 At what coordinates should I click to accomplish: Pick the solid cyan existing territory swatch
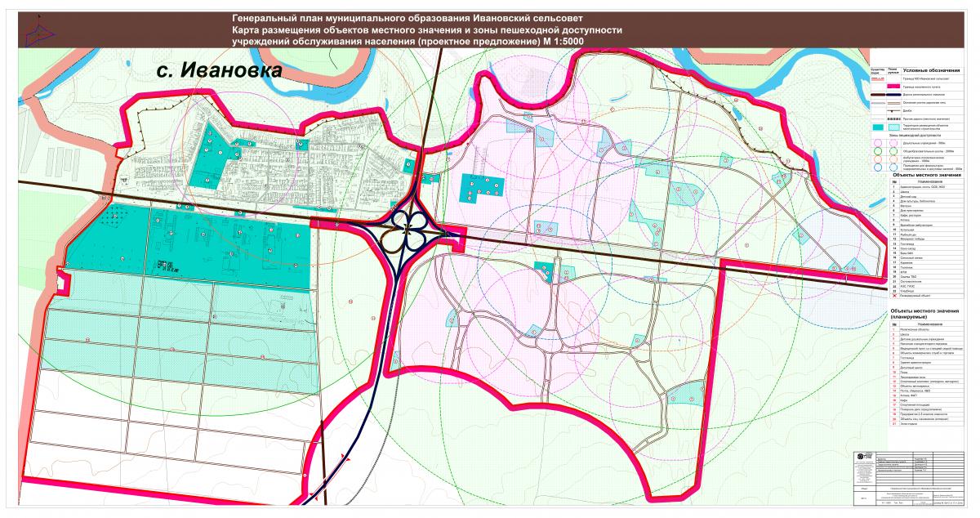[x=876, y=127]
